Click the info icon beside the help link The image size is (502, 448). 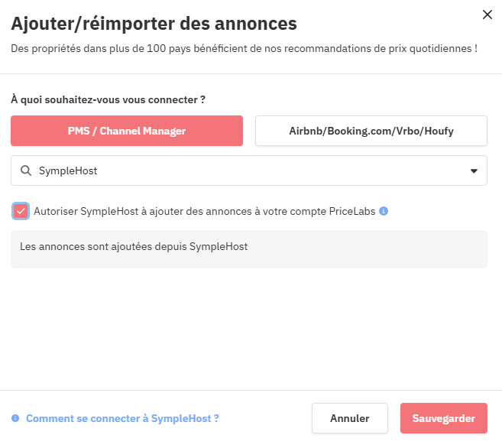point(15,418)
